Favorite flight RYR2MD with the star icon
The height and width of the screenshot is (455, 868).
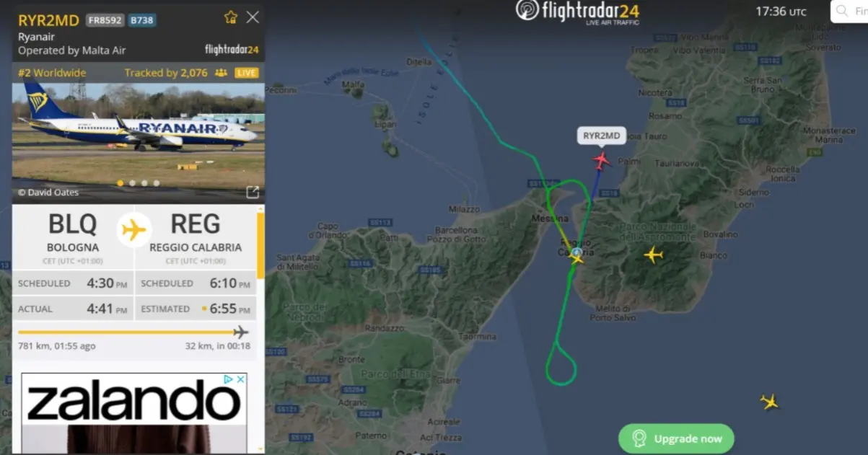(x=230, y=17)
